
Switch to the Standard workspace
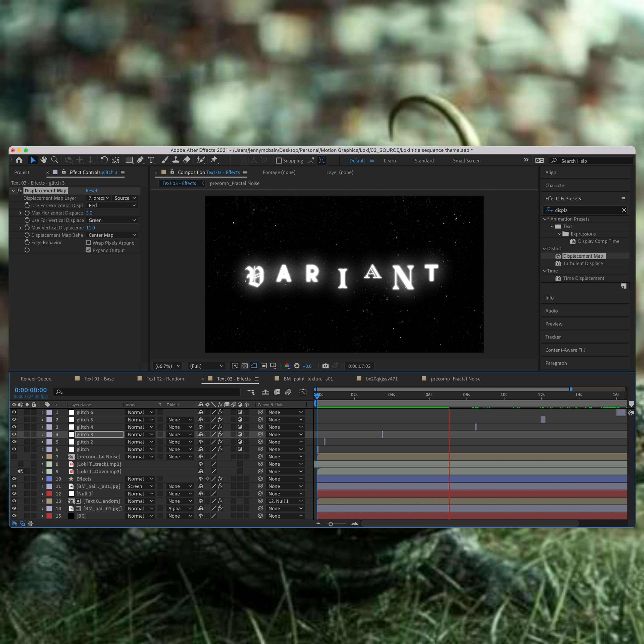424,161
